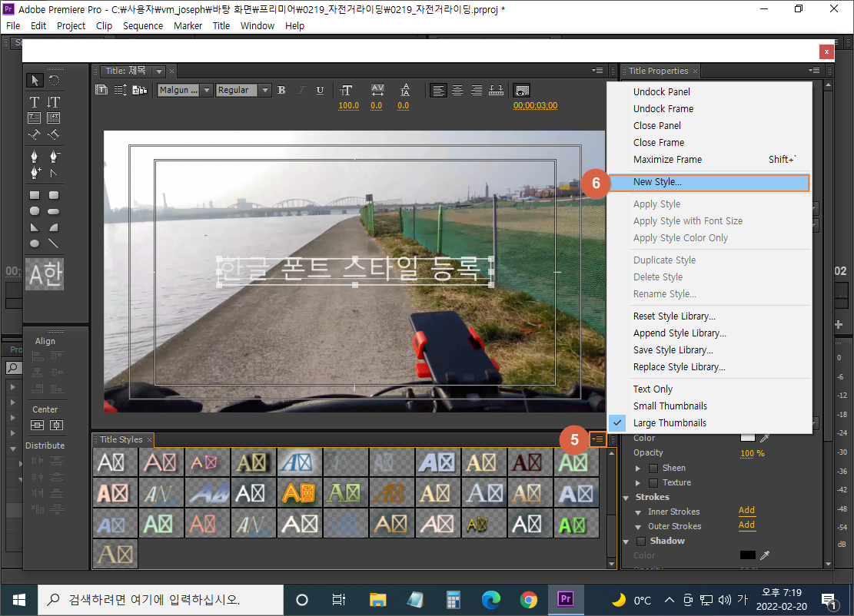Open File Explorer from the taskbar
This screenshot has height=616, width=854.
377,600
